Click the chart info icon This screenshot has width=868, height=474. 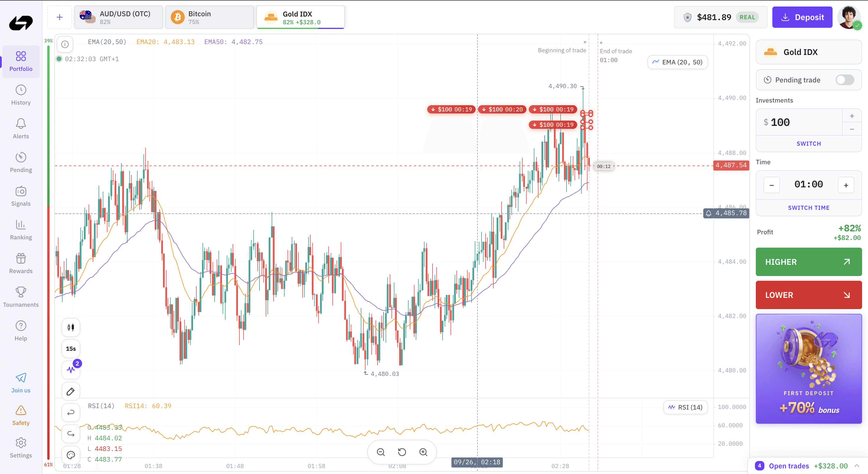coord(65,44)
